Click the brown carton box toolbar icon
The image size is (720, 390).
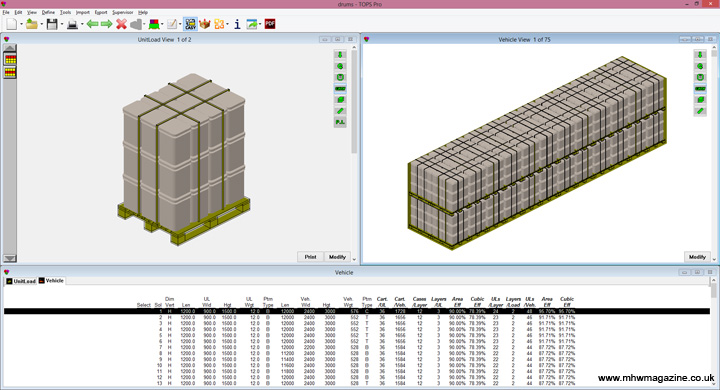(205, 24)
